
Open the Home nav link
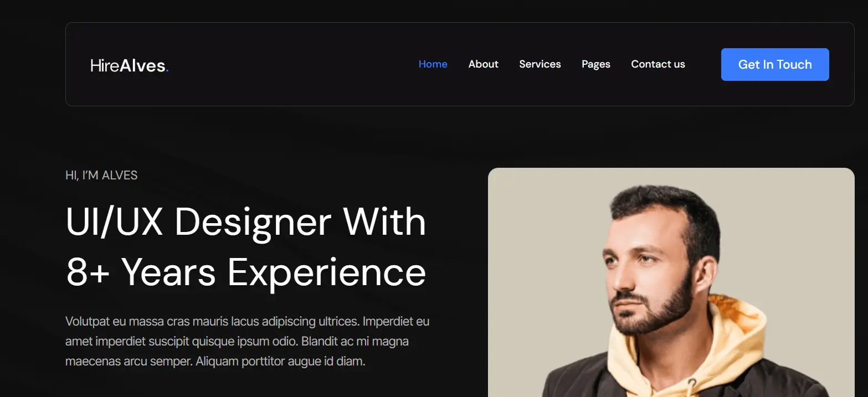pyautogui.click(x=433, y=64)
